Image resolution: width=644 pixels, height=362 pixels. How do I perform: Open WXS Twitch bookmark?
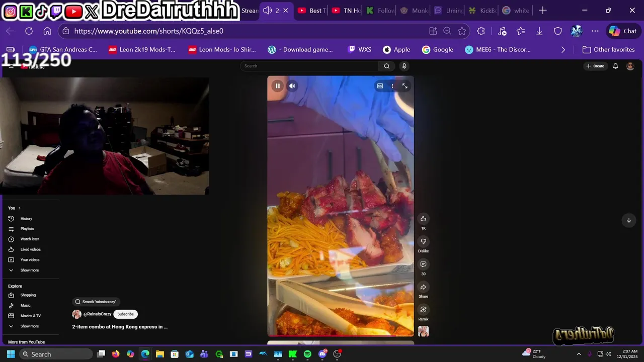pyautogui.click(x=359, y=50)
